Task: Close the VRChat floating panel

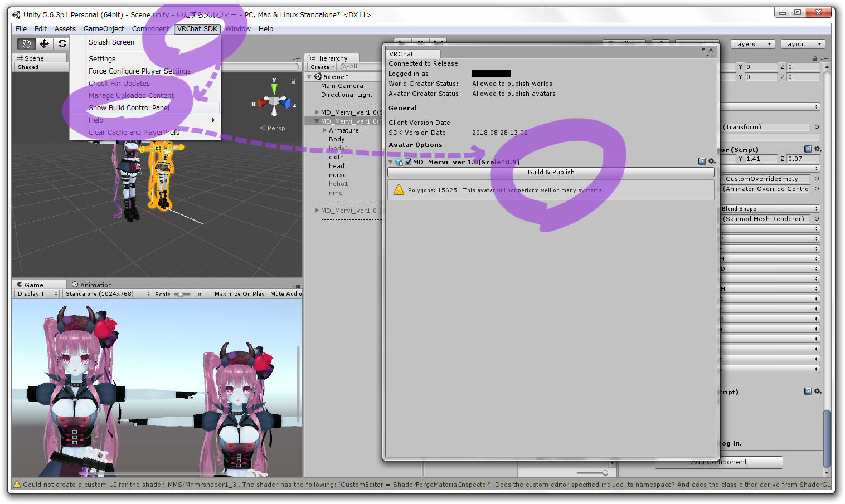Action: coord(711,50)
